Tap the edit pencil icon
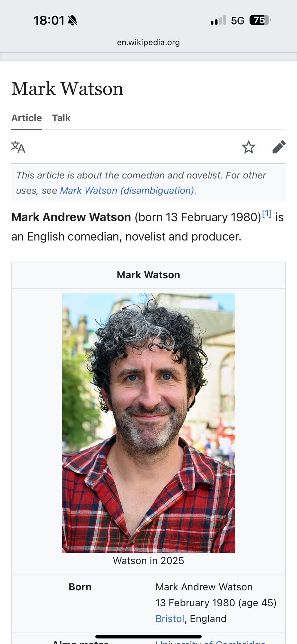Screen dimensions: 297x644 pos(279,147)
